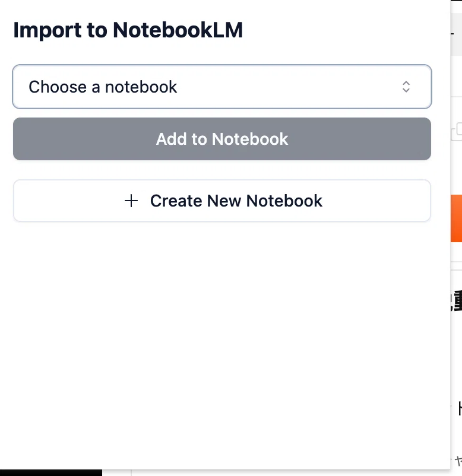The image size is (462, 476).
Task: Click the up-down chevron in notebook selector
Action: pos(406,87)
